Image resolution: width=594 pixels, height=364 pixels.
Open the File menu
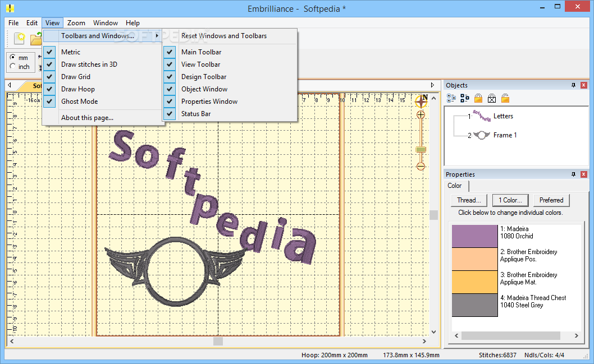(13, 22)
